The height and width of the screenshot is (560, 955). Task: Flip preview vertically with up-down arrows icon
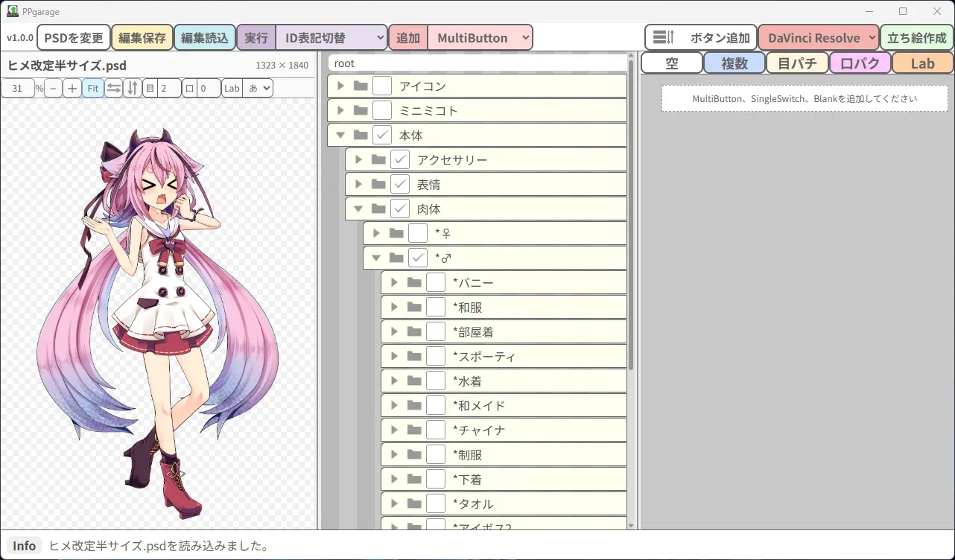point(133,88)
